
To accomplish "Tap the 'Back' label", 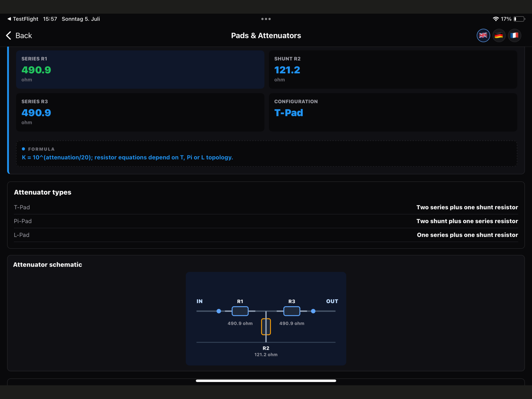I will coord(24,35).
